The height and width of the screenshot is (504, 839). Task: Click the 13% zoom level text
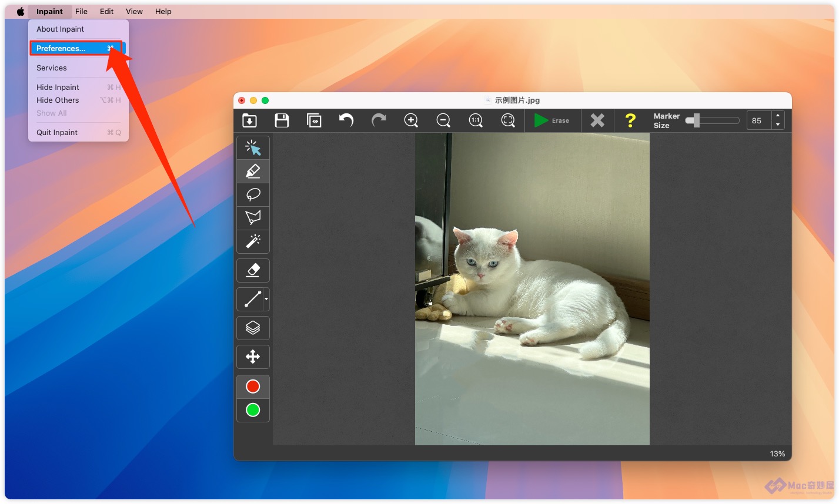[x=777, y=453]
